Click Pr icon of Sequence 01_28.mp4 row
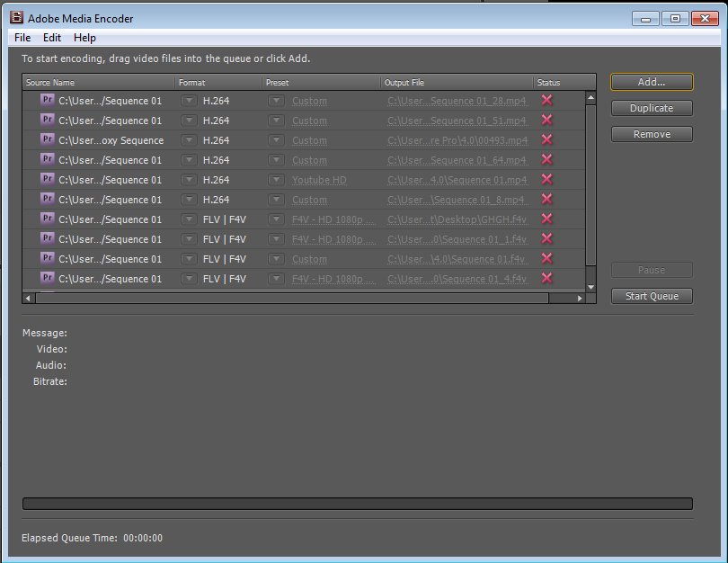The image size is (728, 563). click(x=48, y=100)
